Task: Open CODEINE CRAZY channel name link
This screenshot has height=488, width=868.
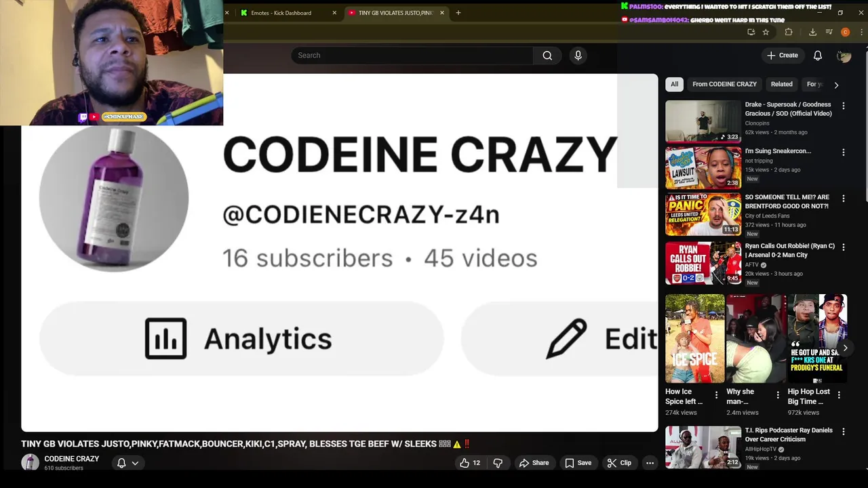Action: pos(71,459)
